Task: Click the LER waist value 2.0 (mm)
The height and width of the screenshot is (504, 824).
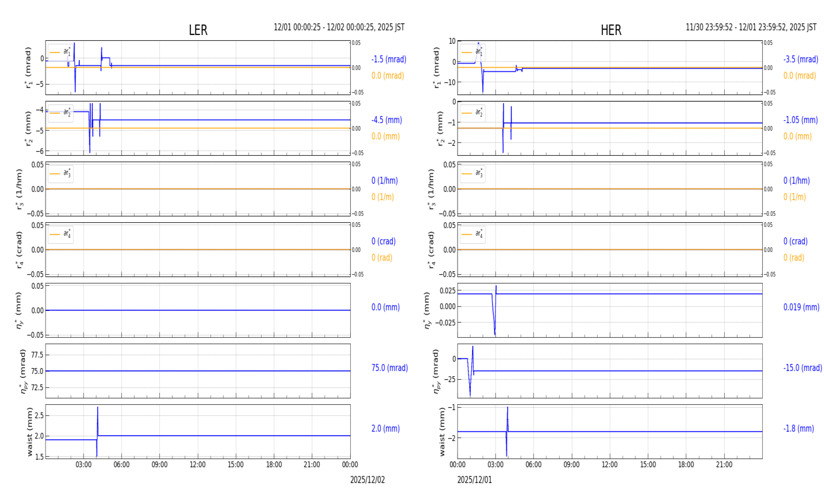Action: click(x=386, y=429)
